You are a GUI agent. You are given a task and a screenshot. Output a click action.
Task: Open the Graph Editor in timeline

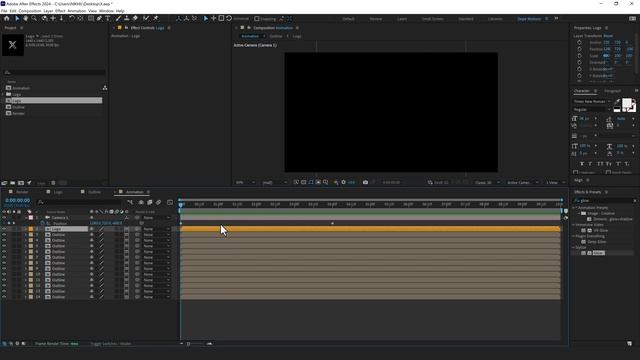coord(170,202)
